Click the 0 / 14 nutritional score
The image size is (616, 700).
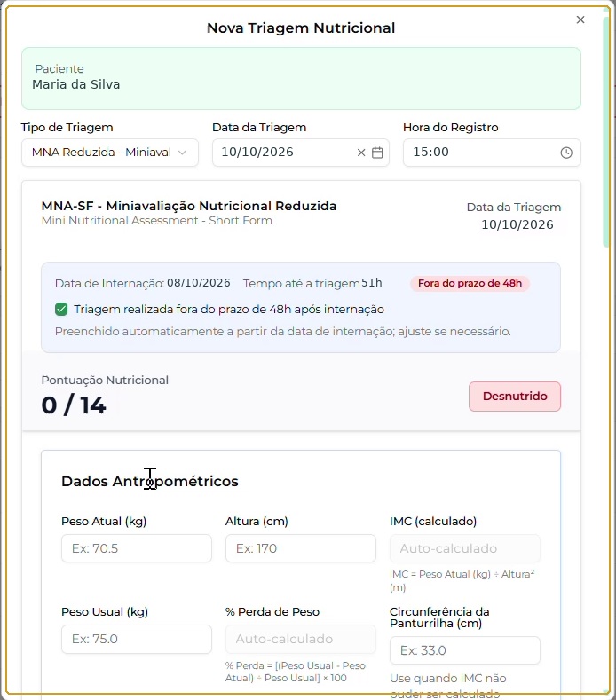pos(74,405)
